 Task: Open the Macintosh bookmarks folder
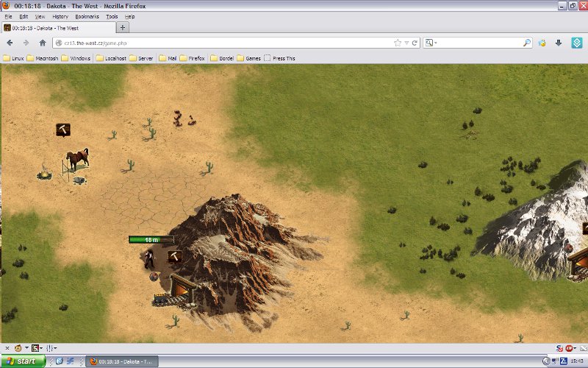point(43,58)
